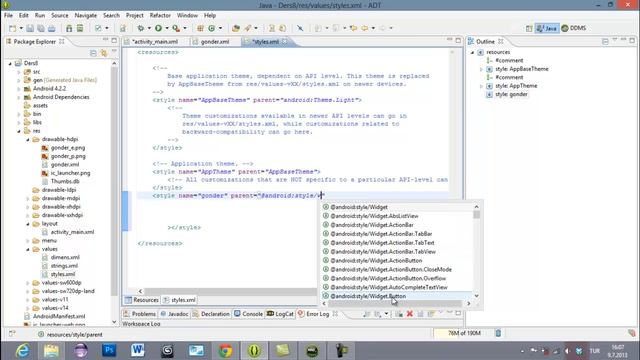Collapse the values folder node
Viewport: 640px width, 360px height.
tap(28, 249)
